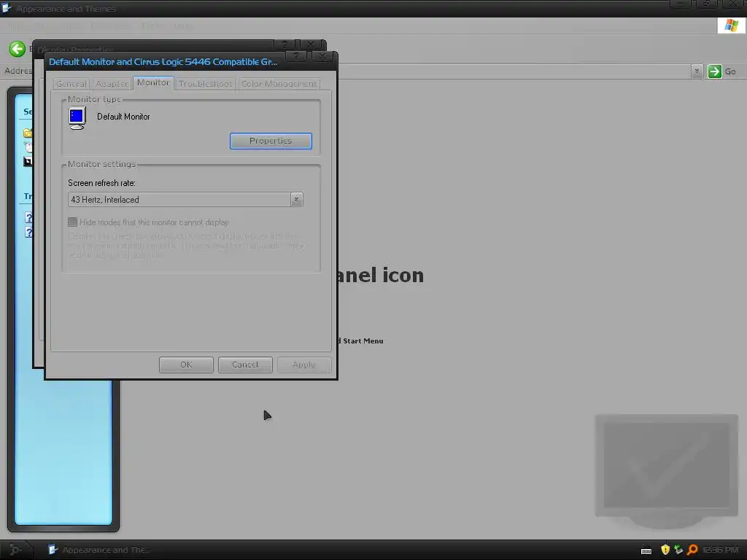Click the folder icon in the sidebar
Screen dimensions: 747x560
point(28,133)
